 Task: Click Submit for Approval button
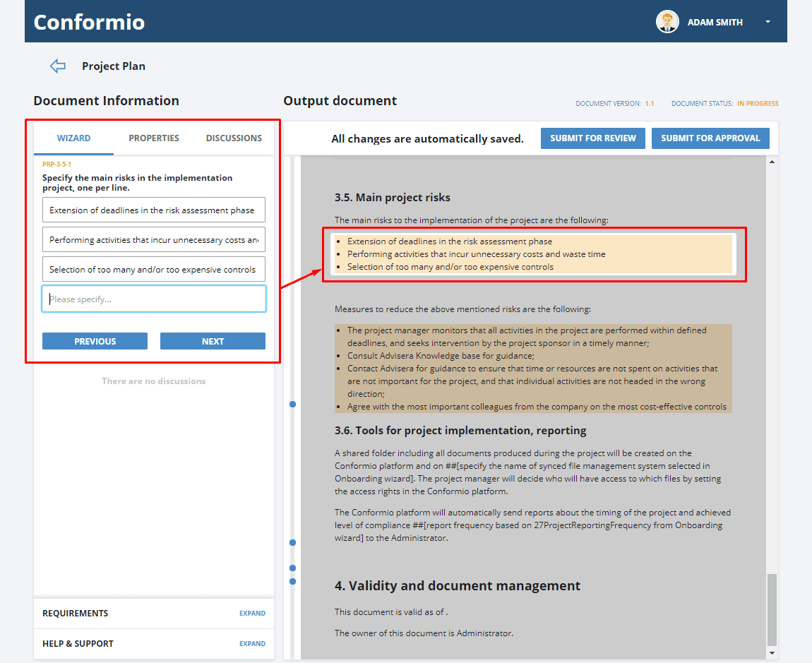pos(710,138)
